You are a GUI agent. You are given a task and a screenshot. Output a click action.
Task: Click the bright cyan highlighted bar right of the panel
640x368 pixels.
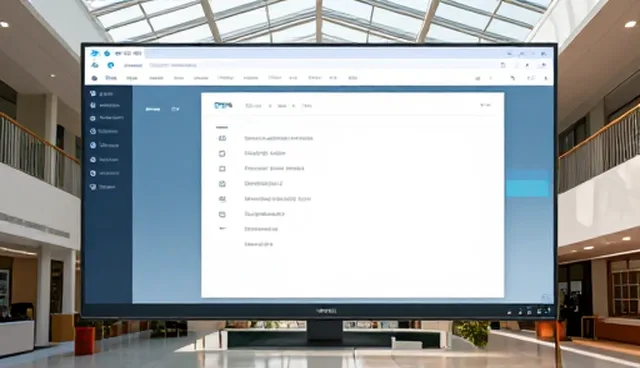(527, 188)
